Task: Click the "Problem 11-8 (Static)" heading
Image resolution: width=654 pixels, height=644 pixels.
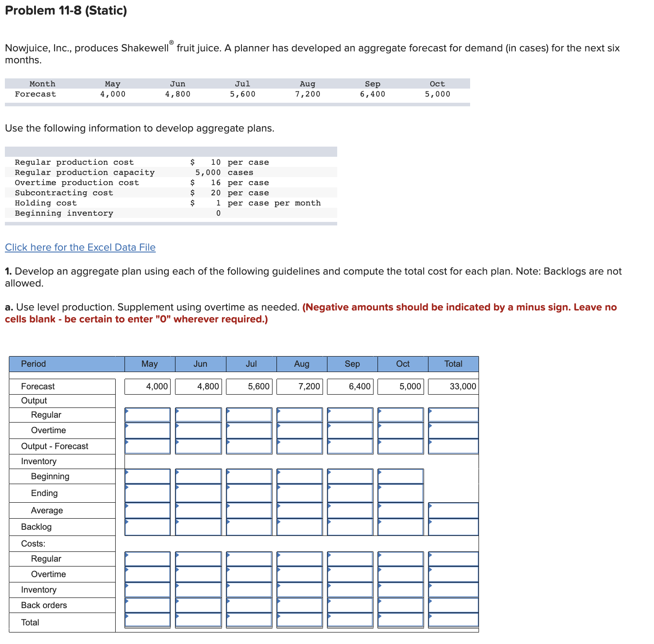Action: [x=66, y=11]
